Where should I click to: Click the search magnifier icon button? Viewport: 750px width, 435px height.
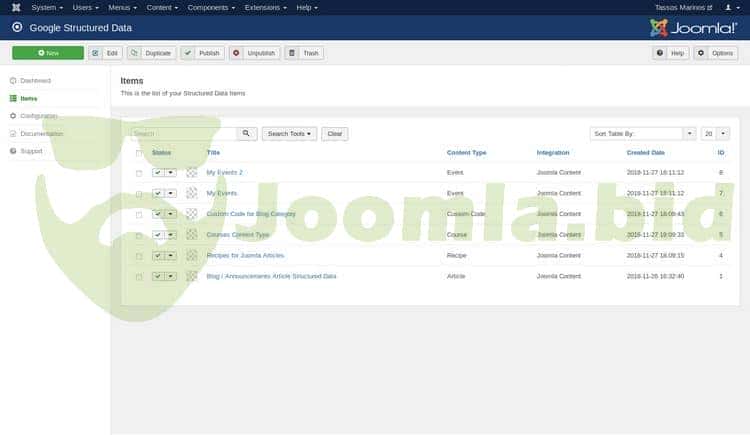tap(246, 134)
